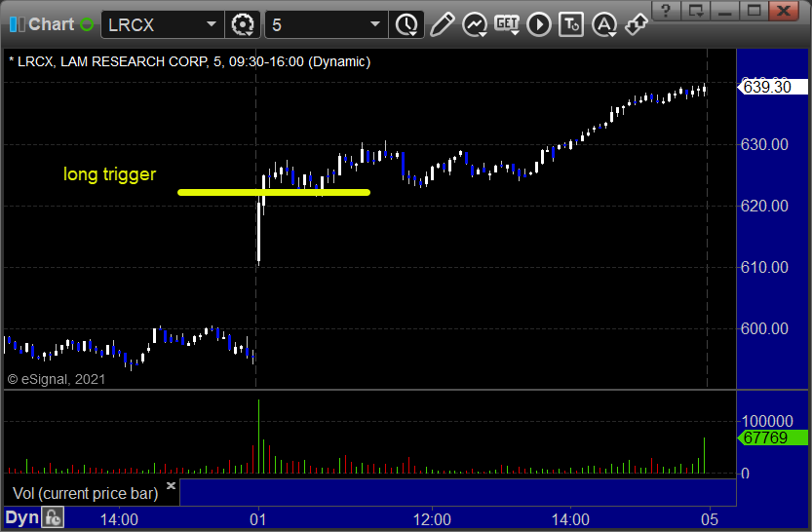Select the drawing pencil tool
This screenshot has height=532, width=812.
tap(442, 24)
